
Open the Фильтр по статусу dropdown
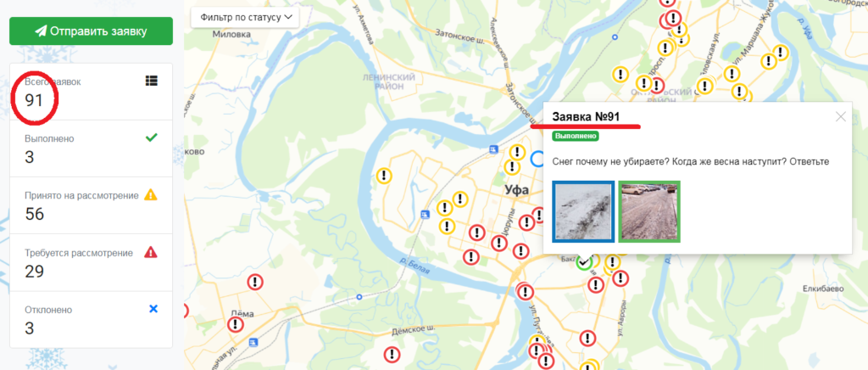coord(245,17)
